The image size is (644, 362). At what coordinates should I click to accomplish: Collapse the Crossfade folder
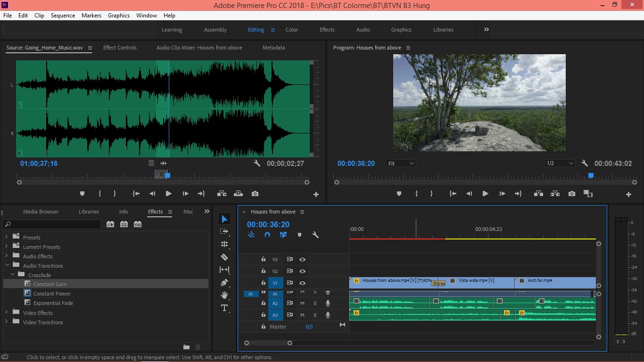pyautogui.click(x=13, y=275)
